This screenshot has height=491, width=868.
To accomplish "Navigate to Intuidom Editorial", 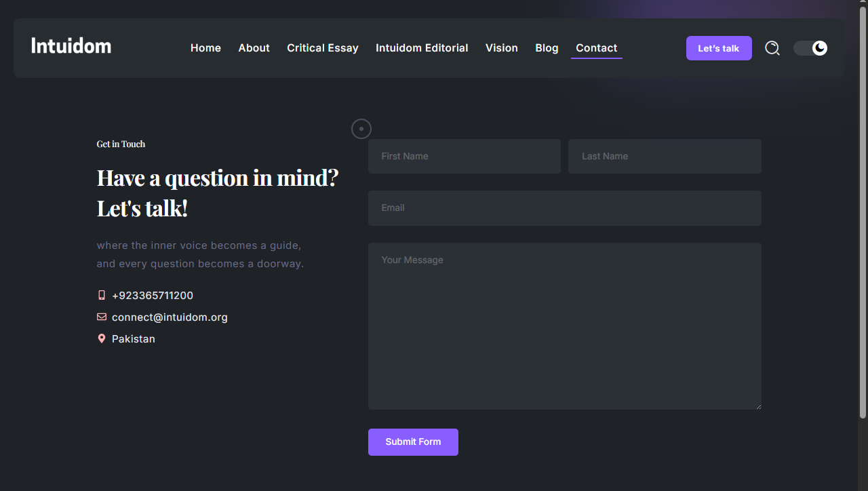I will point(422,48).
